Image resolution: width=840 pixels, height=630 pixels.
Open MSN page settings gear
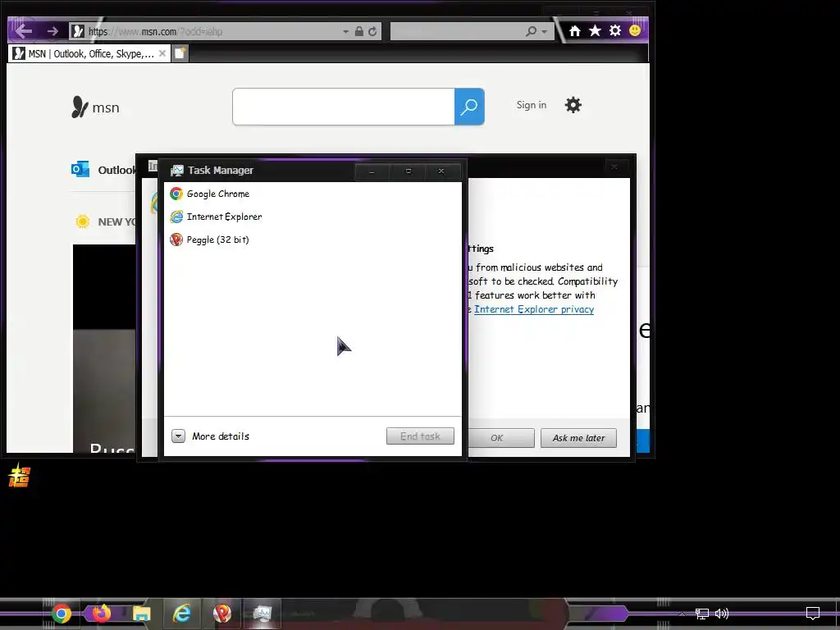tap(573, 105)
